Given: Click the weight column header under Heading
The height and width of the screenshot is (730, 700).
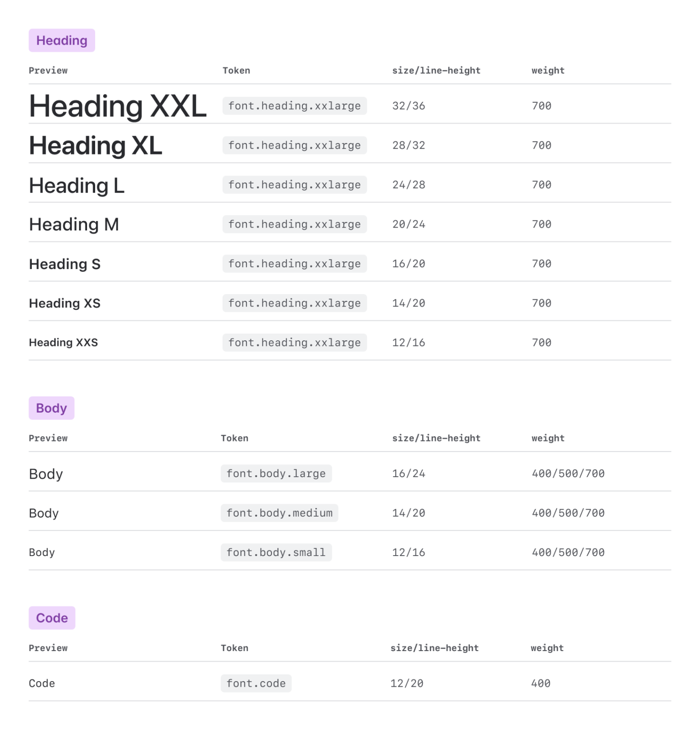Looking at the screenshot, I should tap(548, 70).
